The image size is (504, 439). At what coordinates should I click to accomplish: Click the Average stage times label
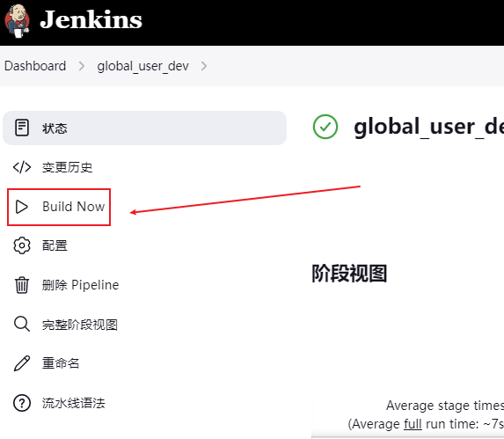pos(445,406)
